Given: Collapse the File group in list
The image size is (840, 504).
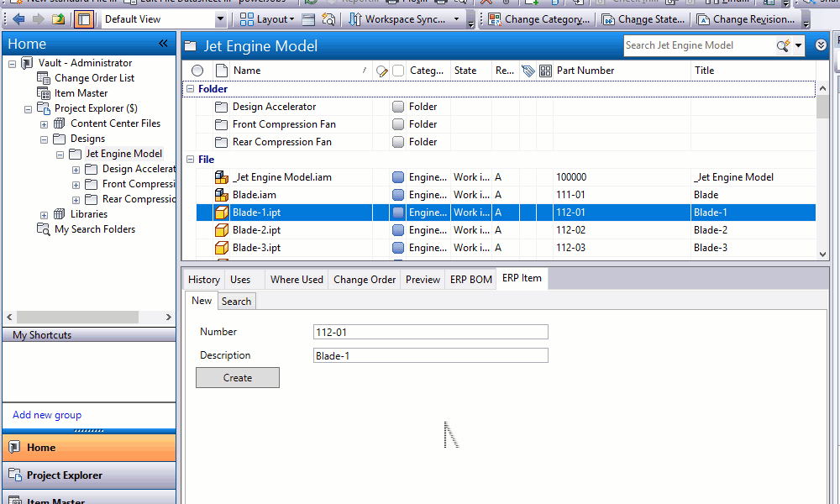Looking at the screenshot, I should coord(190,160).
